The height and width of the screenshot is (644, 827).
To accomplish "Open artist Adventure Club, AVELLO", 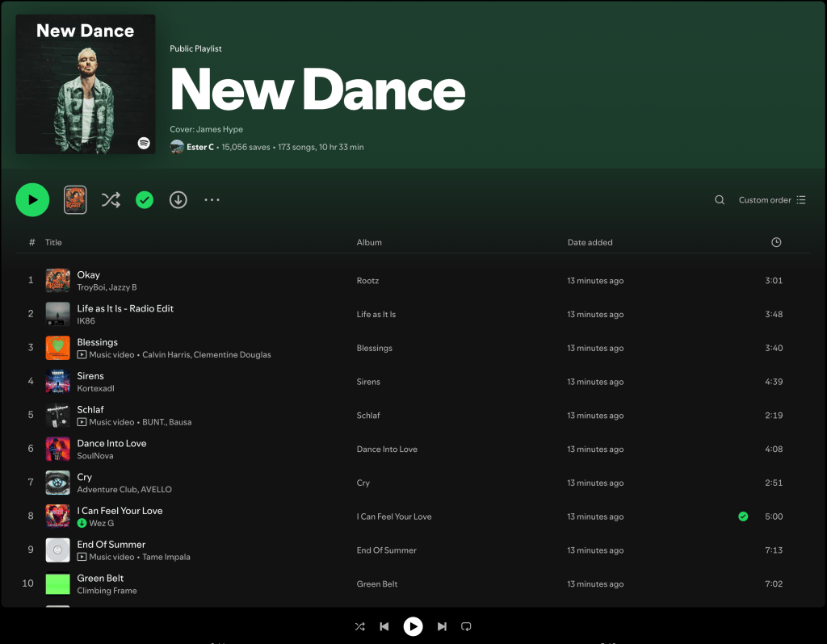I will [124, 490].
